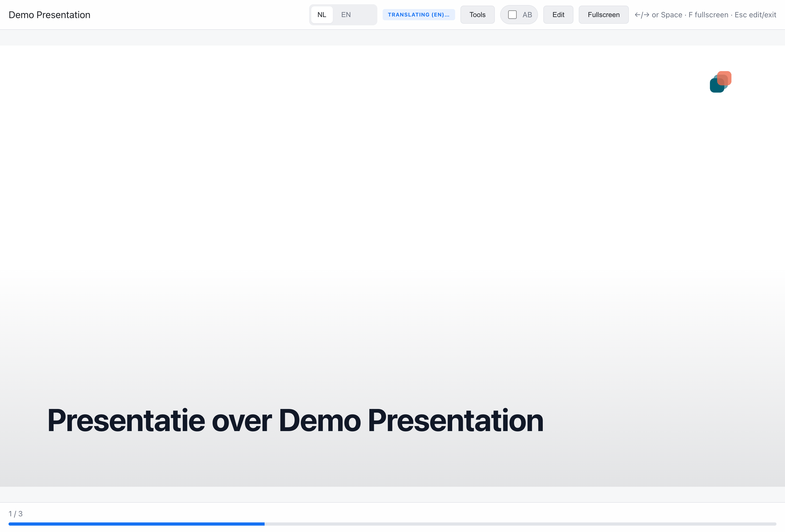Click the Edit button
Image resolution: width=785 pixels, height=532 pixels.
pos(558,15)
